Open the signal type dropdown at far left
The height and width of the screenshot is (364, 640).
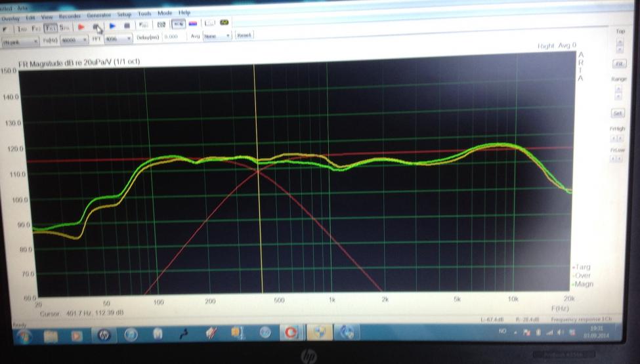tap(20, 42)
